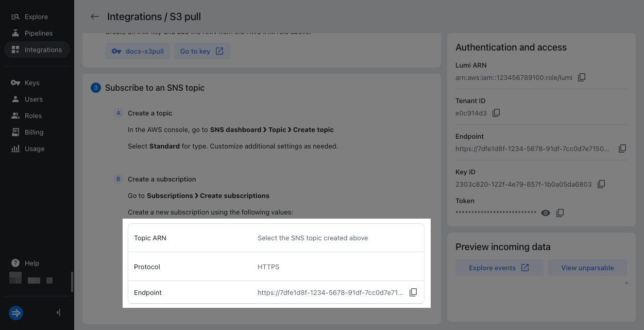Screen dimensions: 644x330
Task: Go back from the S3 pull page
Action: (x=94, y=16)
